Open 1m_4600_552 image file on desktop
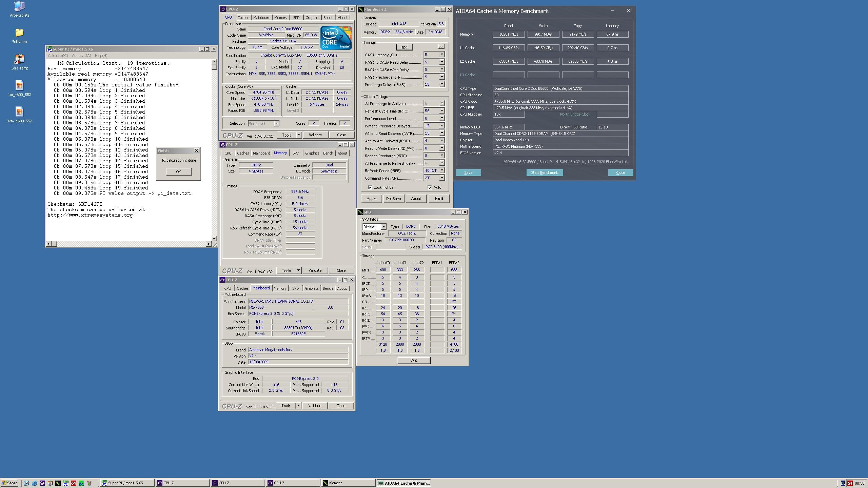 tap(19, 88)
